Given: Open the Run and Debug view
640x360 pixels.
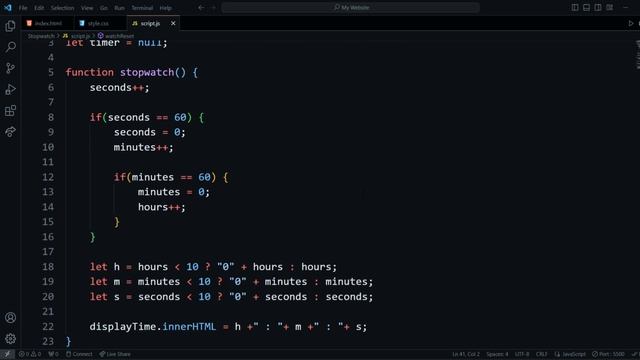Looking at the screenshot, I should point(10,89).
